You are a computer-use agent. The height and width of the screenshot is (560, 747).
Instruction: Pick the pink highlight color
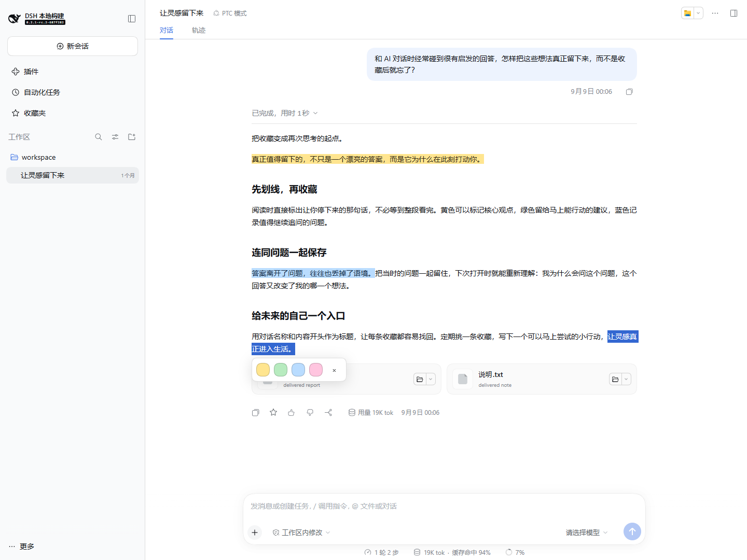click(316, 370)
